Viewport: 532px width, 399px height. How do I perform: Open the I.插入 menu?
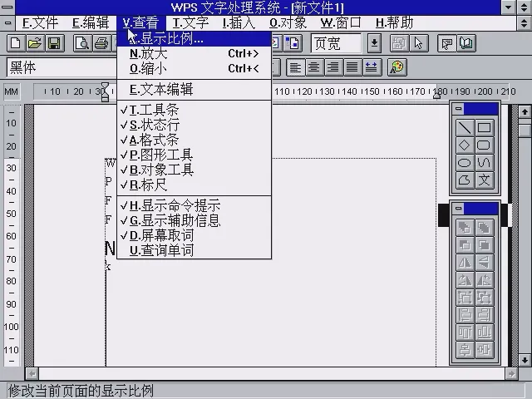239,23
